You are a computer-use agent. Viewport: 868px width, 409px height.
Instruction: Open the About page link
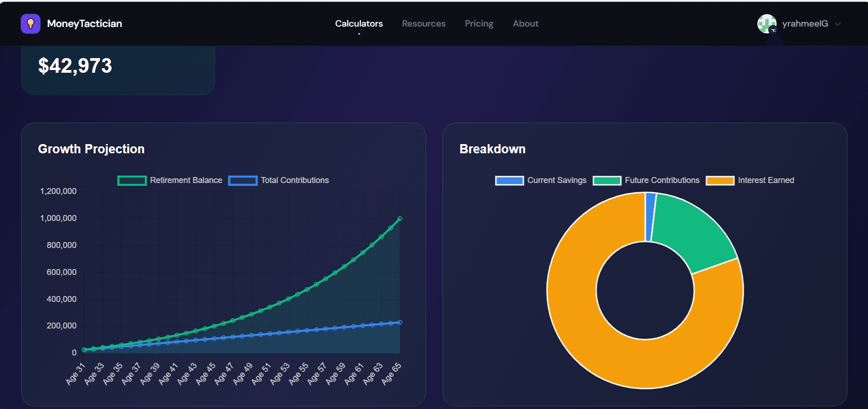[525, 24]
